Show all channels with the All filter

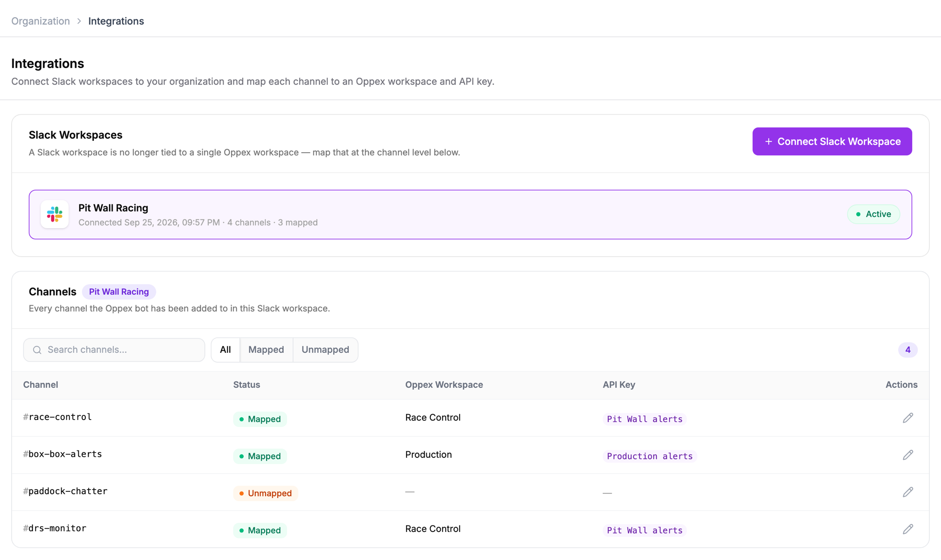[x=225, y=350]
